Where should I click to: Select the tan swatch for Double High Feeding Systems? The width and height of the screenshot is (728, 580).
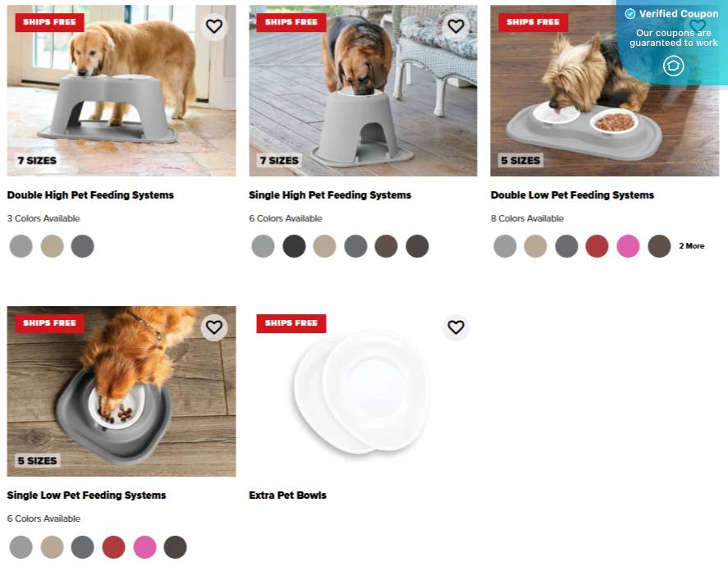[x=52, y=246]
